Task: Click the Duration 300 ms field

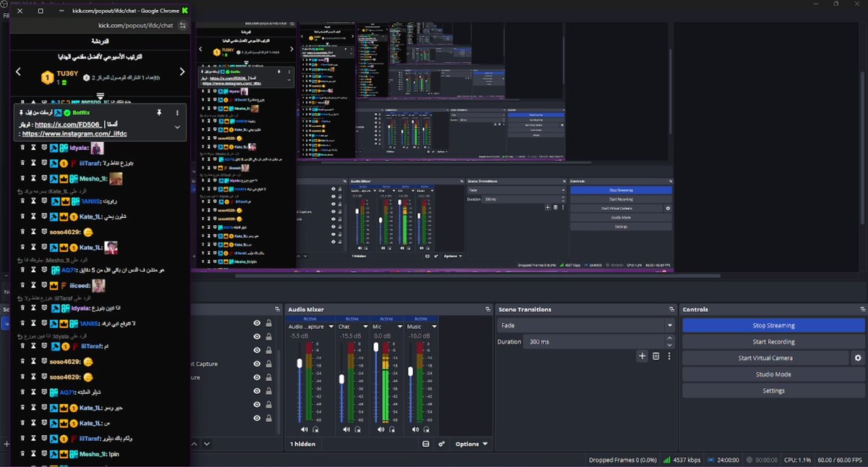Action: [x=593, y=342]
